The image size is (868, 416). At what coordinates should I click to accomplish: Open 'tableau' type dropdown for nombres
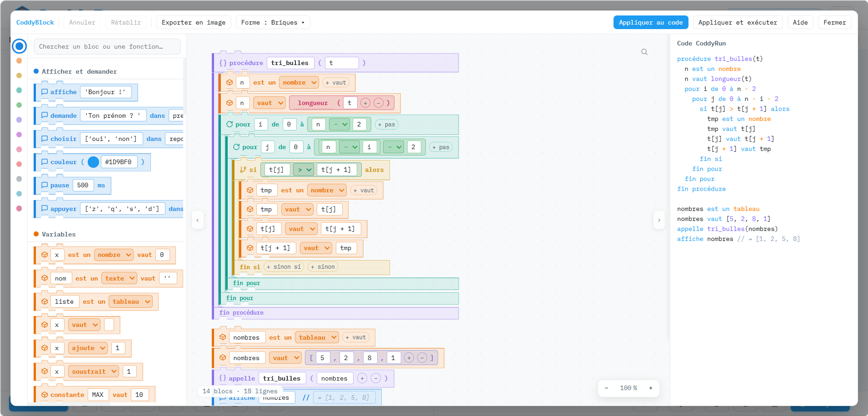317,337
